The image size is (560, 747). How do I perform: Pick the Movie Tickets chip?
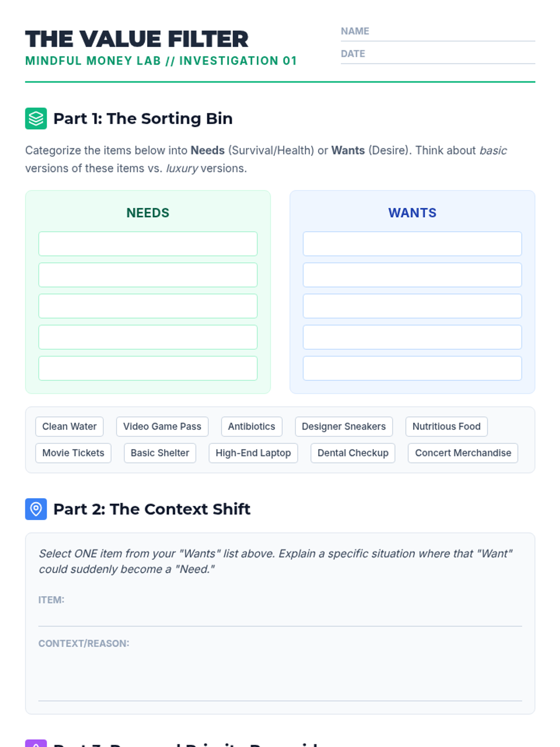73,453
